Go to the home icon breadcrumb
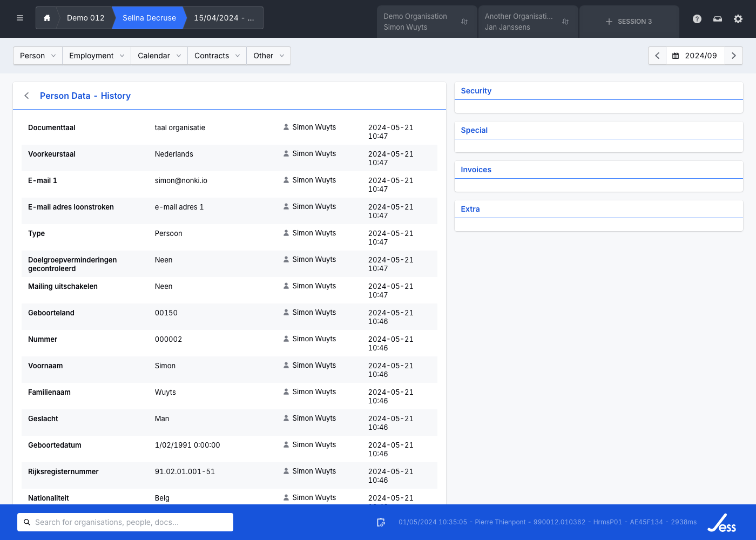The height and width of the screenshot is (540, 756). (x=47, y=18)
